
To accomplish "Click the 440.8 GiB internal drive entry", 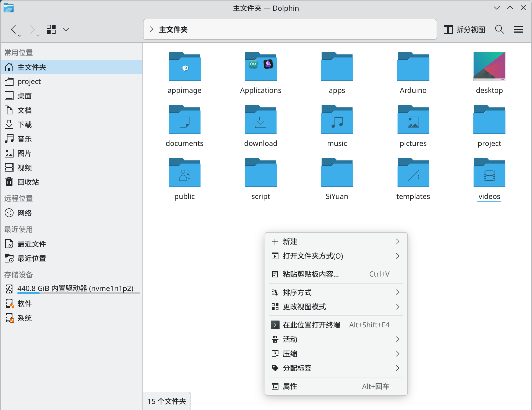I will (x=75, y=288).
